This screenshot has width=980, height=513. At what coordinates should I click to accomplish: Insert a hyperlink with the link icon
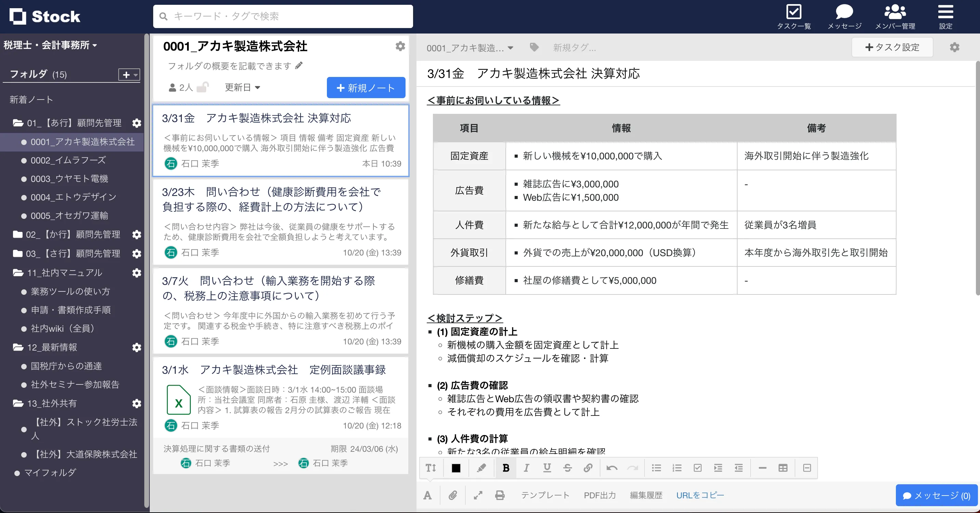pyautogui.click(x=588, y=468)
